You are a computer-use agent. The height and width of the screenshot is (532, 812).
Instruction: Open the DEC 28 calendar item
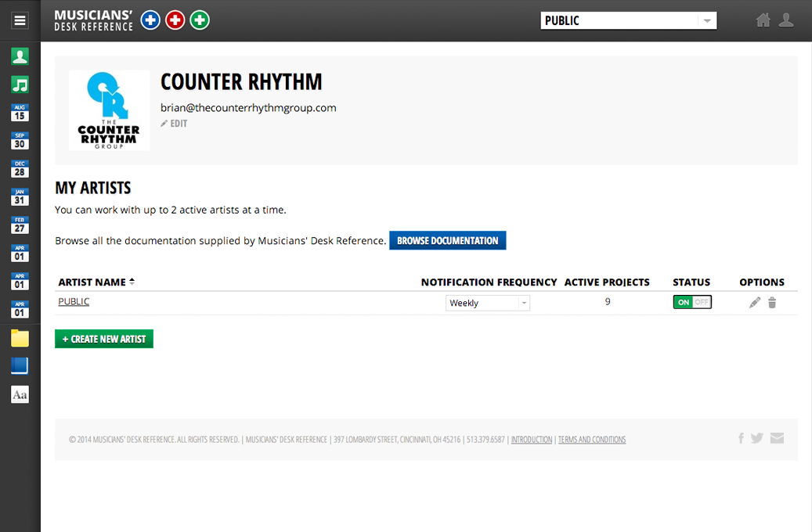click(x=20, y=169)
